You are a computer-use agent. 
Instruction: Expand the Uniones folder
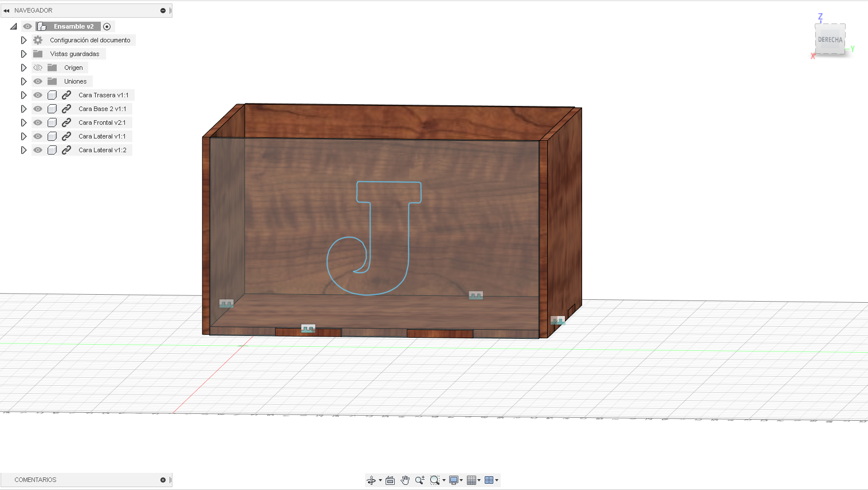coord(23,81)
